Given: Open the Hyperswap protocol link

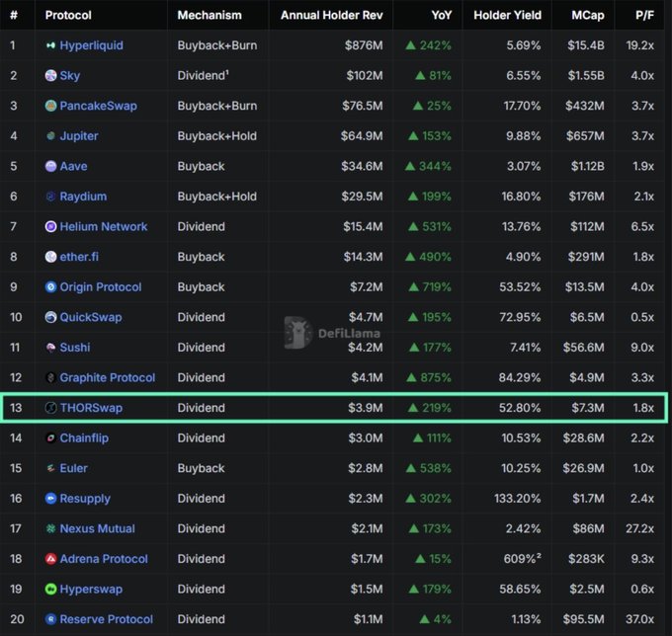Looking at the screenshot, I should point(91,590).
